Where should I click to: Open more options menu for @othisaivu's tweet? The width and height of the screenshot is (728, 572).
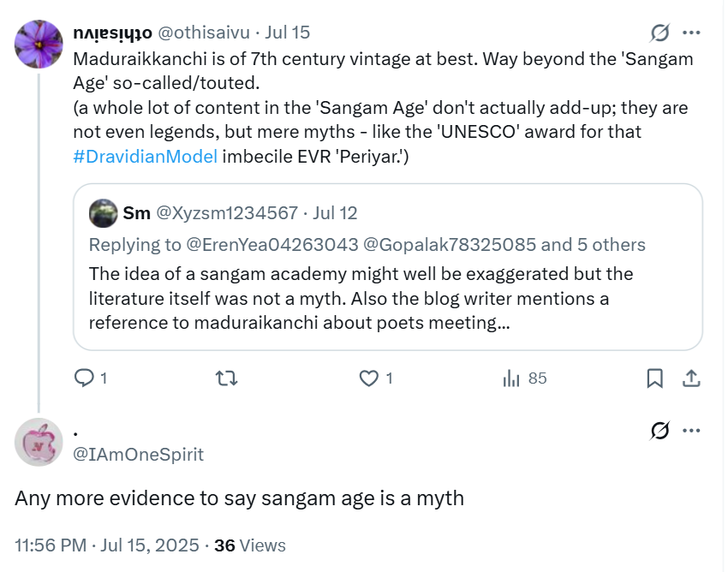[691, 33]
